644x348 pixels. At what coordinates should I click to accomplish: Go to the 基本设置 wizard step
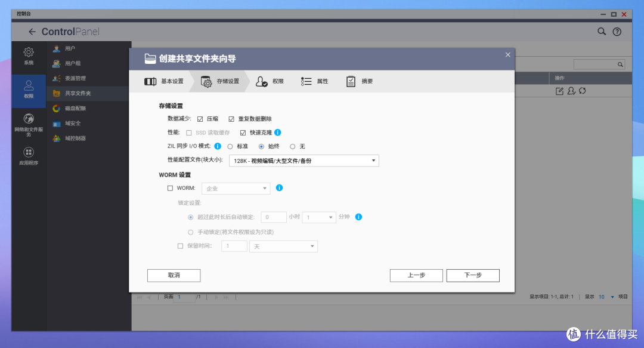164,81
